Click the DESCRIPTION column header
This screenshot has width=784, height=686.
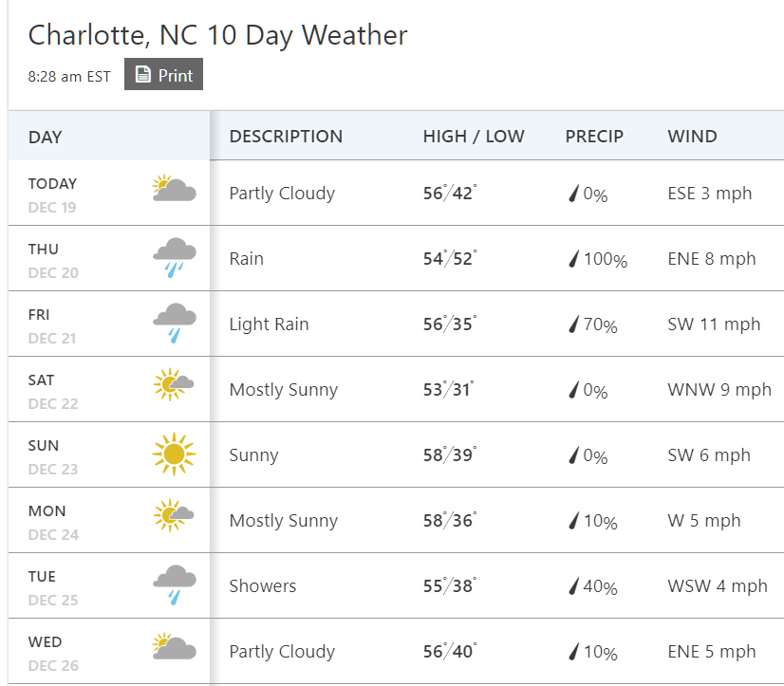tap(286, 136)
